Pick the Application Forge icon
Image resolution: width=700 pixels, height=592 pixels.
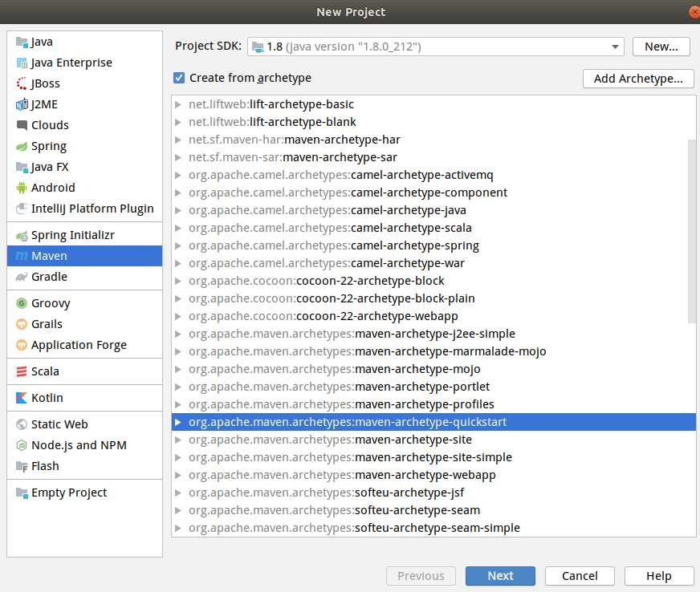[x=22, y=345]
